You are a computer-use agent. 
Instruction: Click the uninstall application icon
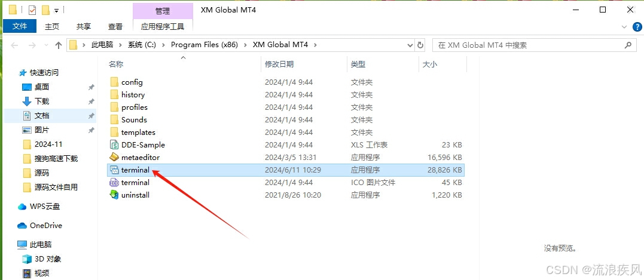coord(114,195)
